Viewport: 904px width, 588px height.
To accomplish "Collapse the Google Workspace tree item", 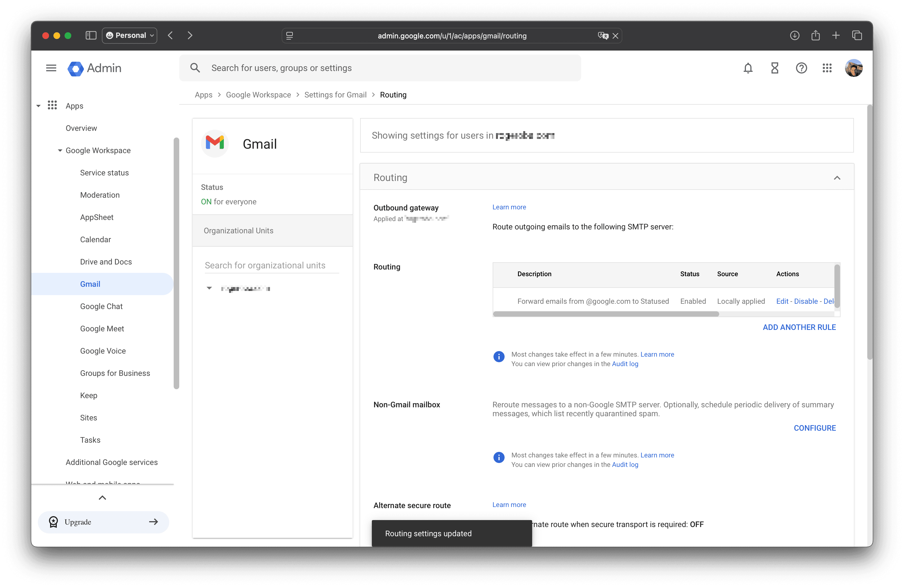I will [60, 150].
